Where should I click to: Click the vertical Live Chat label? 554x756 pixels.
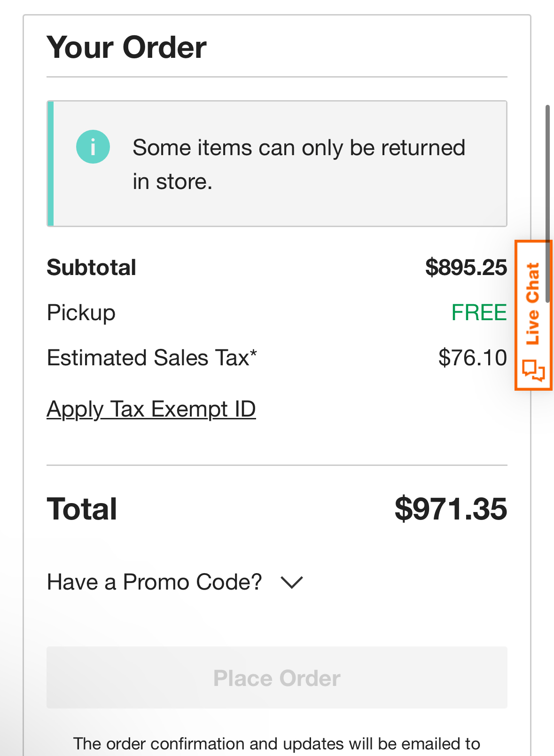click(533, 303)
